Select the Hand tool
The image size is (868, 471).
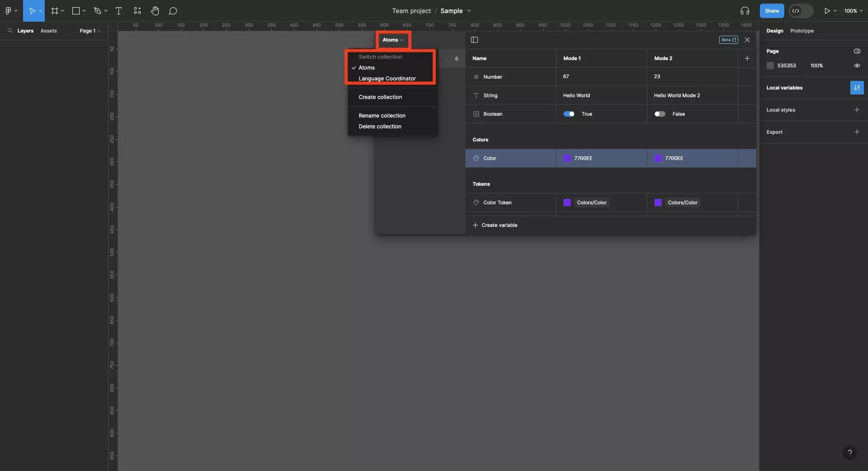point(155,10)
